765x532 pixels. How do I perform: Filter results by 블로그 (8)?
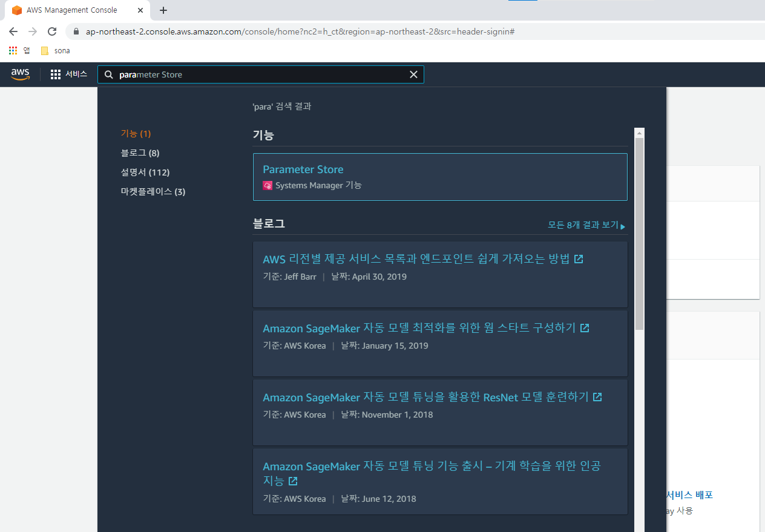click(140, 153)
